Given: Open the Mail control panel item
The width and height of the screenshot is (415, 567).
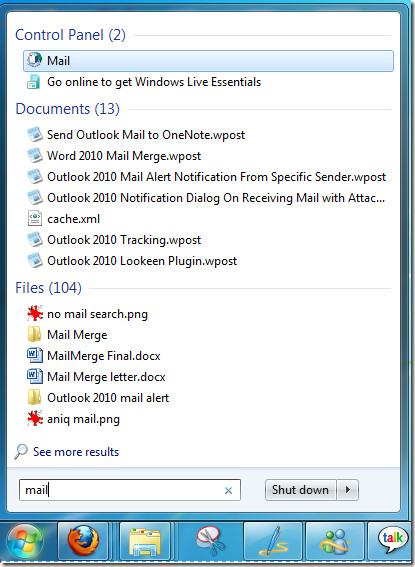Looking at the screenshot, I should (x=208, y=61).
